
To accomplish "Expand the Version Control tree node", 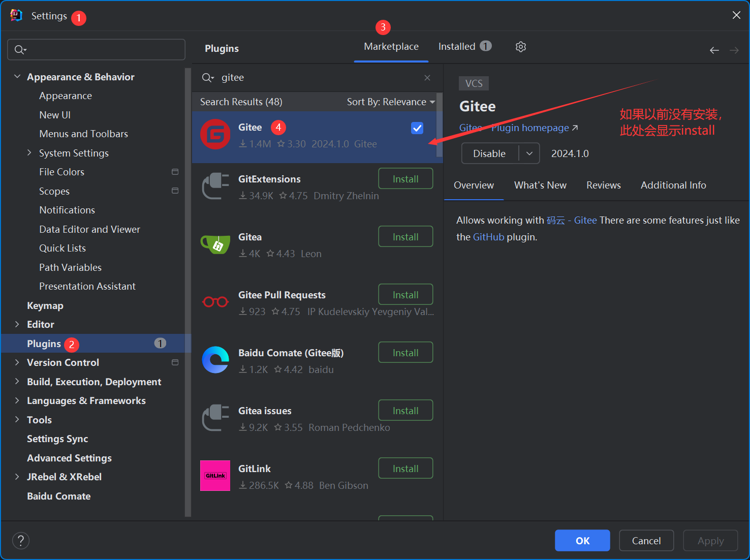I will [17, 362].
